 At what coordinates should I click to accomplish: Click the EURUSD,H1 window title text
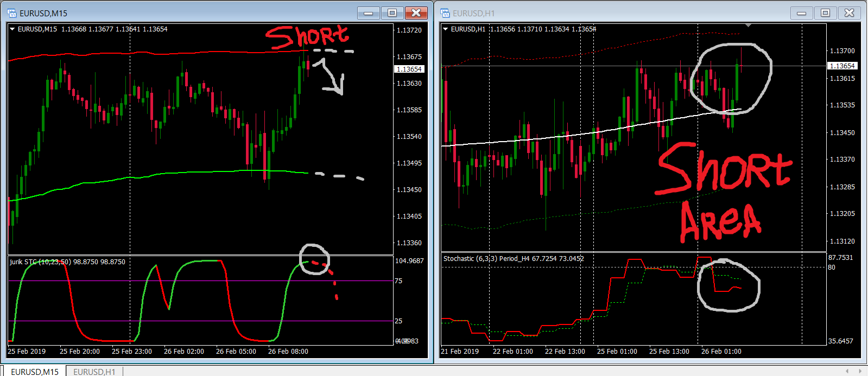pos(474,14)
